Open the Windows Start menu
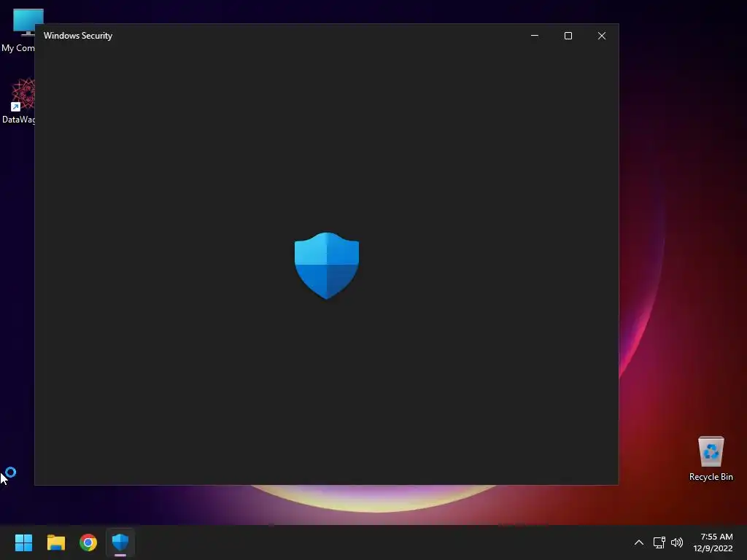The height and width of the screenshot is (560, 747). click(23, 542)
